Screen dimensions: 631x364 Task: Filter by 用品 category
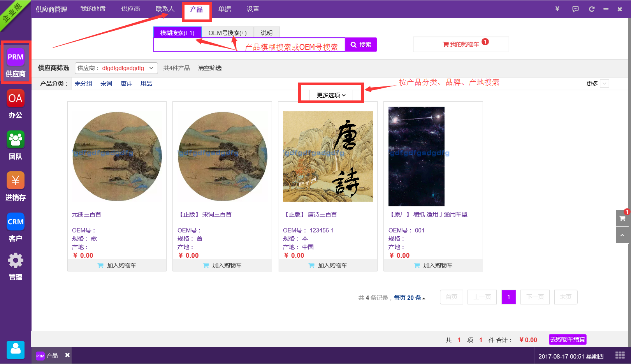146,84
